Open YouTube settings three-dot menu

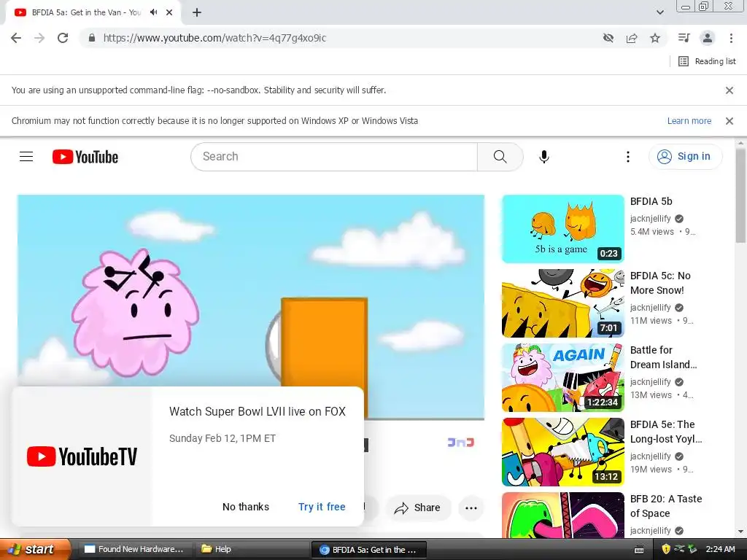[628, 156]
